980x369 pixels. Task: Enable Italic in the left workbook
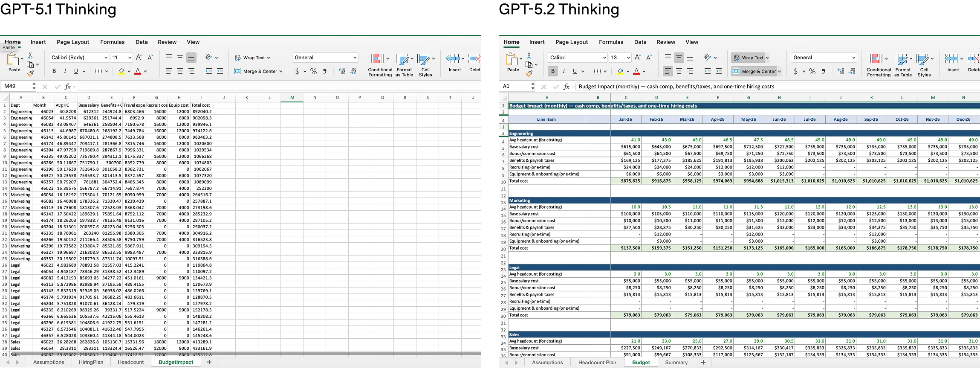click(x=65, y=71)
